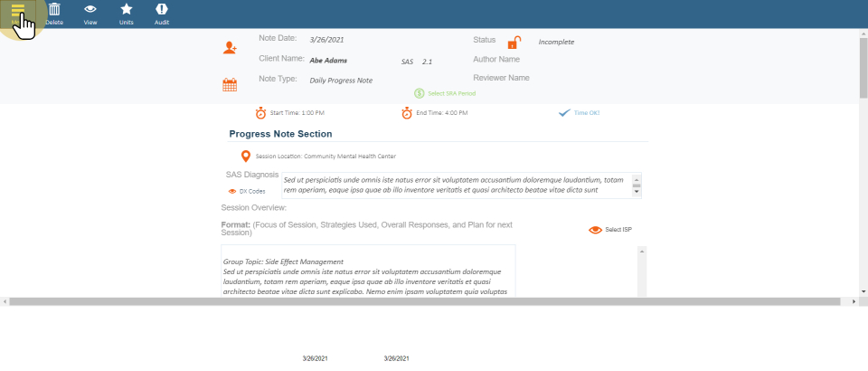
Task: Click the Units star icon
Action: 127,9
